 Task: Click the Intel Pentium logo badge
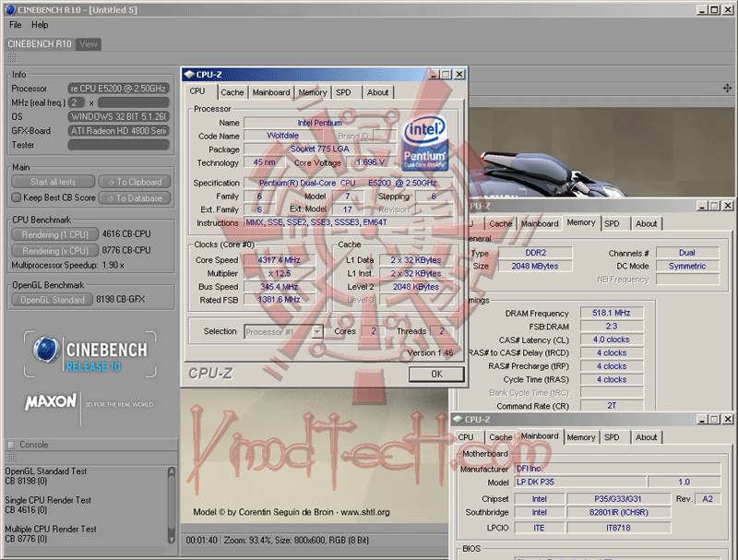tap(424, 143)
